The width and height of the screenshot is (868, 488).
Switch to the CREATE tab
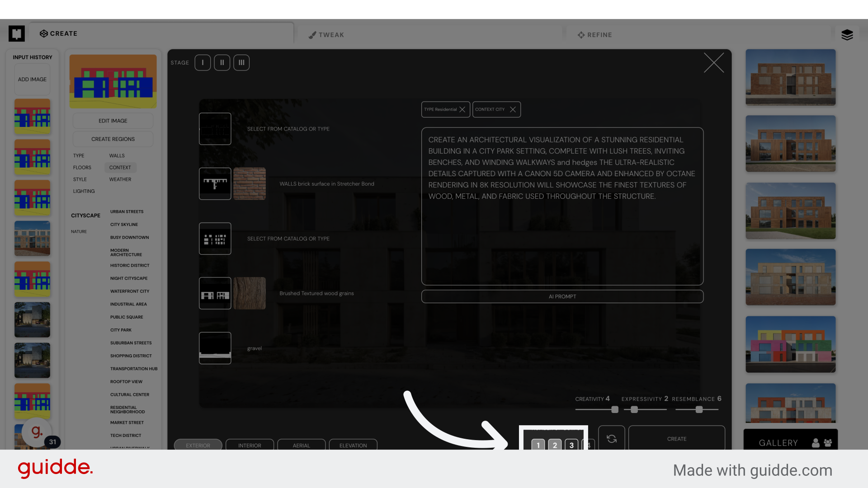(x=59, y=33)
